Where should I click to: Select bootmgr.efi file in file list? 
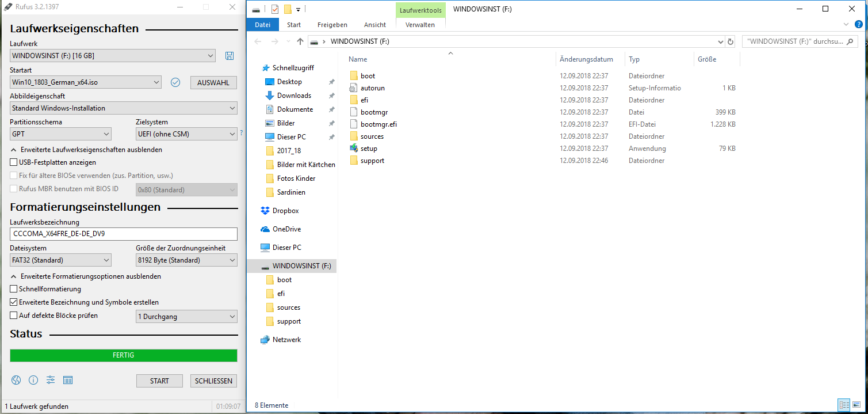pos(378,124)
